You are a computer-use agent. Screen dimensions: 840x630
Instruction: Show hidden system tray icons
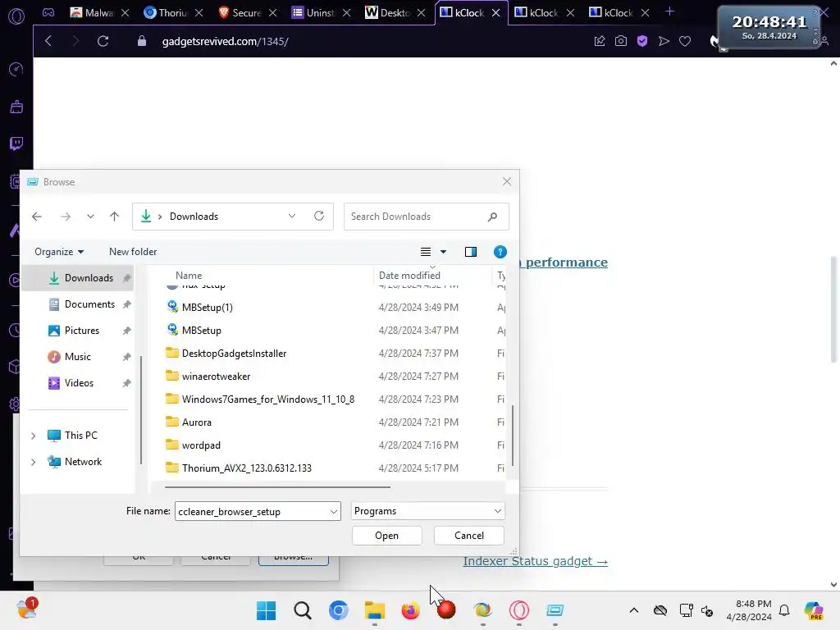(634, 610)
